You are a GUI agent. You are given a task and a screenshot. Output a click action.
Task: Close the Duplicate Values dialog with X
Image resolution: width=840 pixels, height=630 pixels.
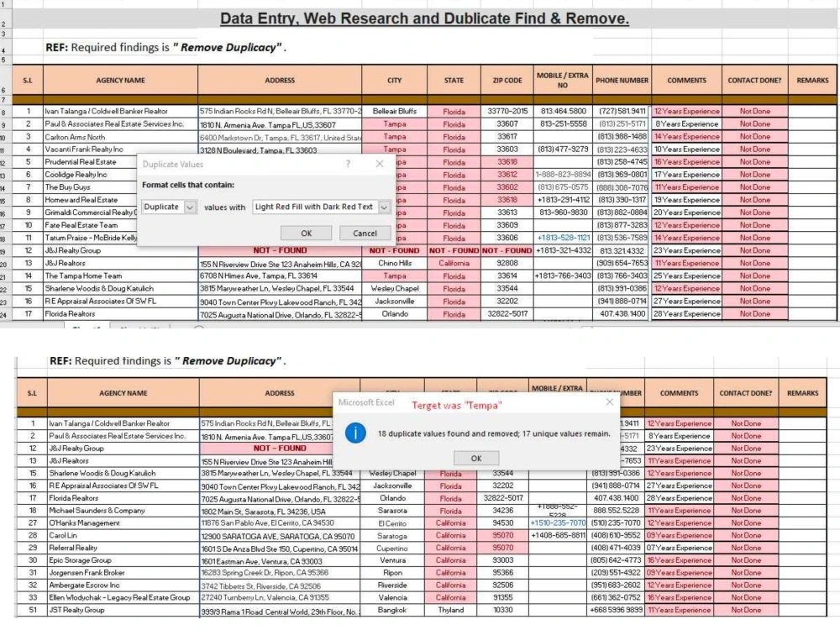pos(380,164)
